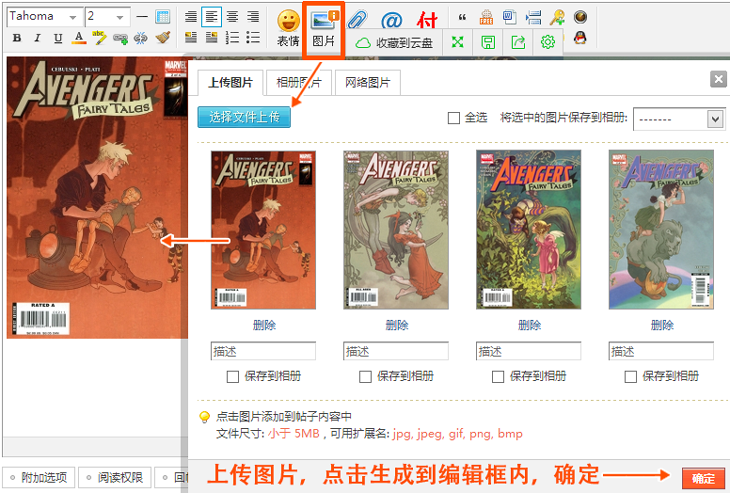Click the key password-protect icon
730x493 pixels.
click(557, 18)
